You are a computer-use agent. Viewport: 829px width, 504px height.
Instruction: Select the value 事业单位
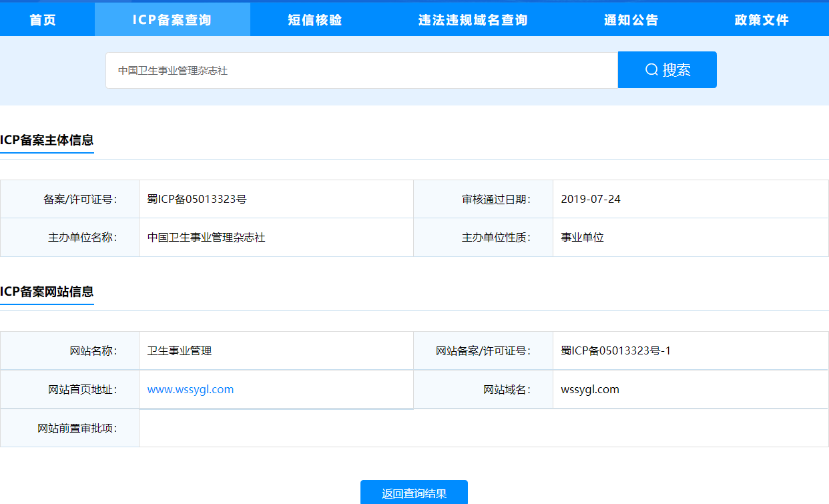[582, 237]
